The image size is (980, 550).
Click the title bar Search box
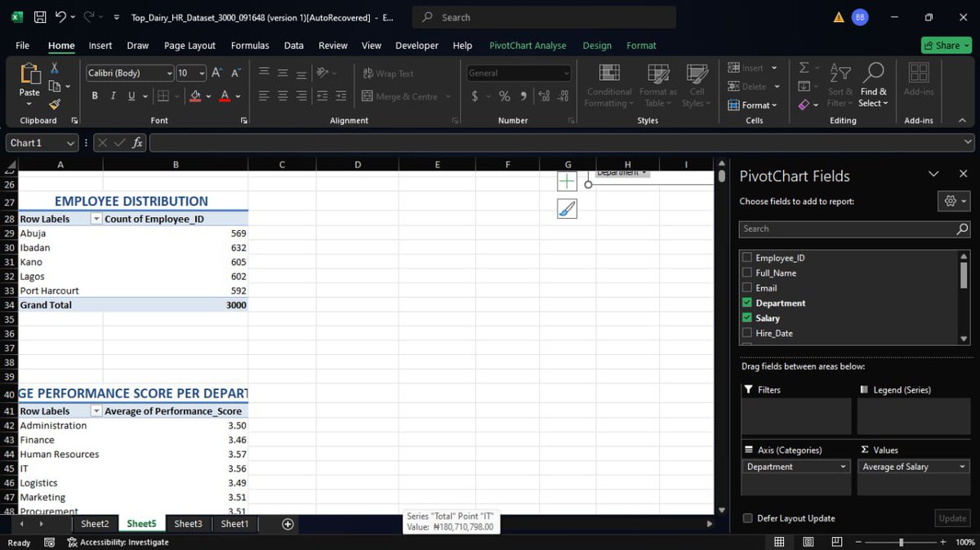pos(544,17)
